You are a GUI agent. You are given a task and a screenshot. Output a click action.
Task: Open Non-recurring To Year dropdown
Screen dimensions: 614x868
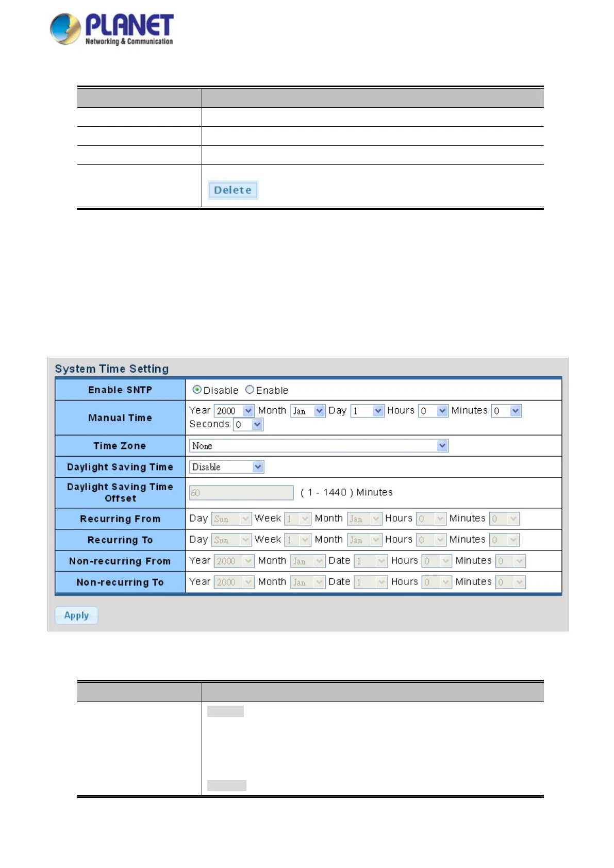click(234, 582)
